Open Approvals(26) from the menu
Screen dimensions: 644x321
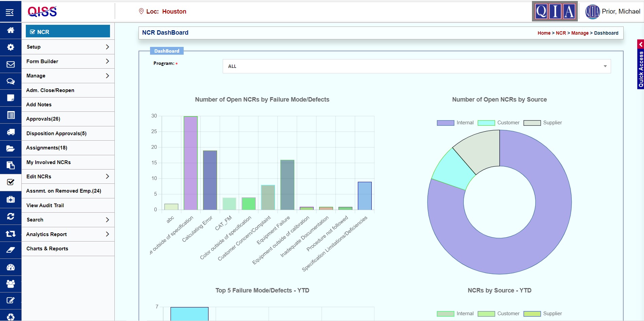pyautogui.click(x=68, y=119)
